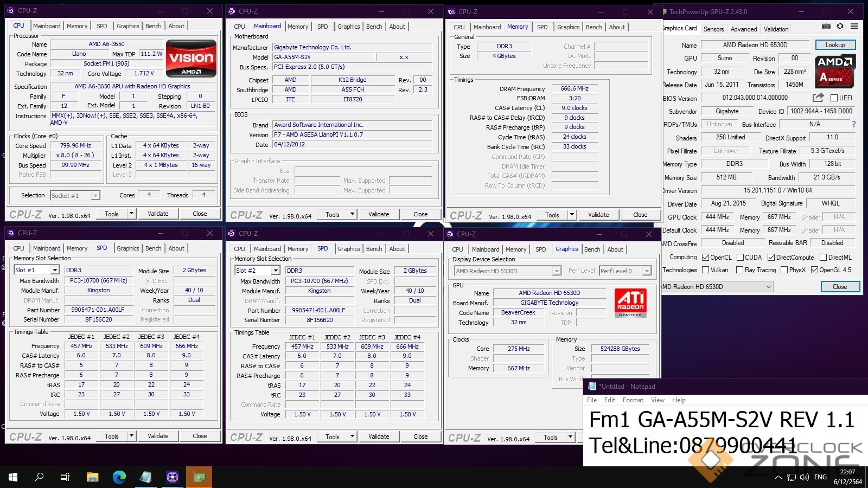
Task: Toggle the Vulkan checkbox
Action: pyautogui.click(x=705, y=270)
